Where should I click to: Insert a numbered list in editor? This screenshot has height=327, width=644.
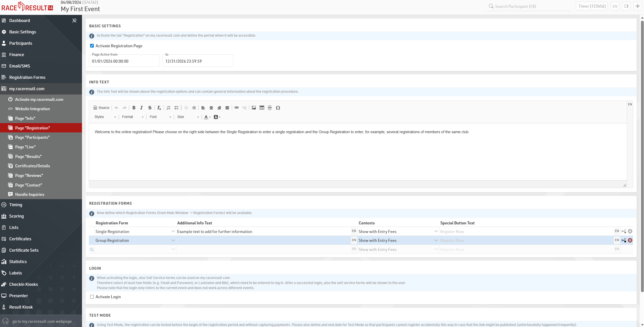click(x=169, y=108)
